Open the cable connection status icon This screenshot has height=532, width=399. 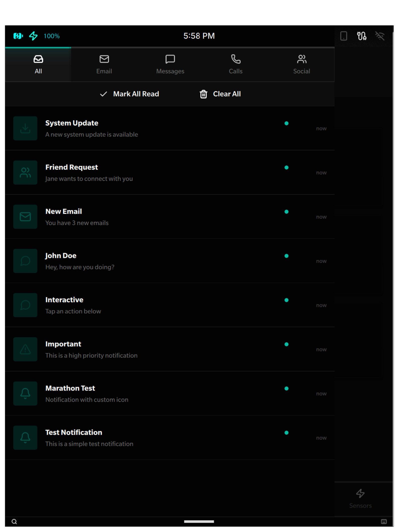362,36
